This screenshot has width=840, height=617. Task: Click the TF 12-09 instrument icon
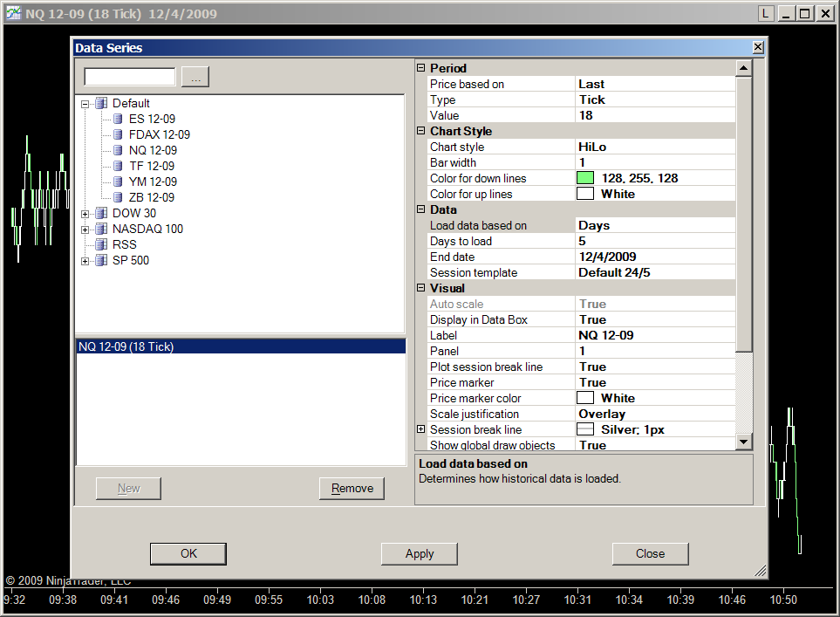coord(118,166)
